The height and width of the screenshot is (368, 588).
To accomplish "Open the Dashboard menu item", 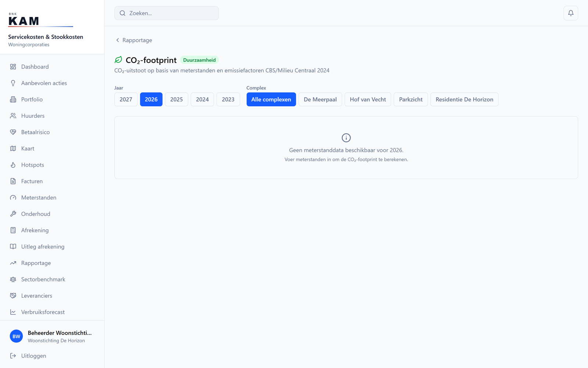I will pyautogui.click(x=52, y=67).
